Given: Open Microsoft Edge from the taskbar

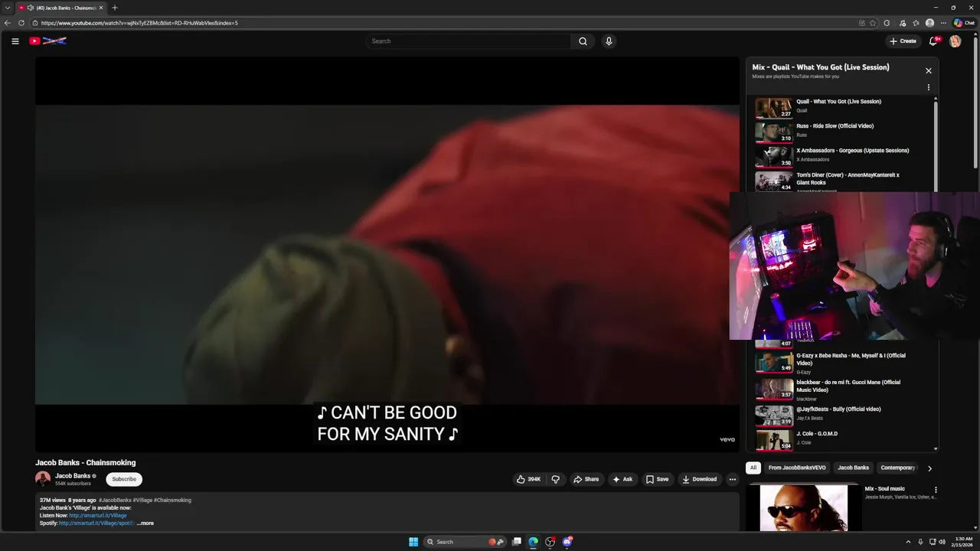Looking at the screenshot, I should [x=534, y=542].
